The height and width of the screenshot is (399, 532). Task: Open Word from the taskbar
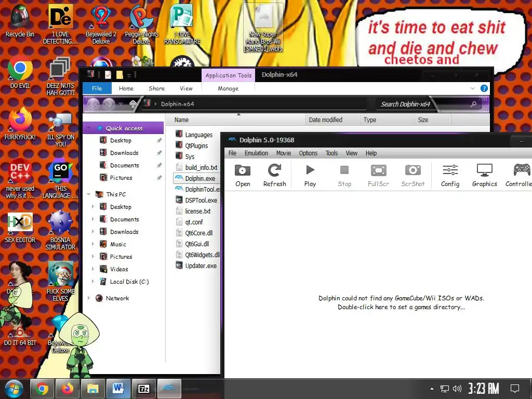(118, 389)
